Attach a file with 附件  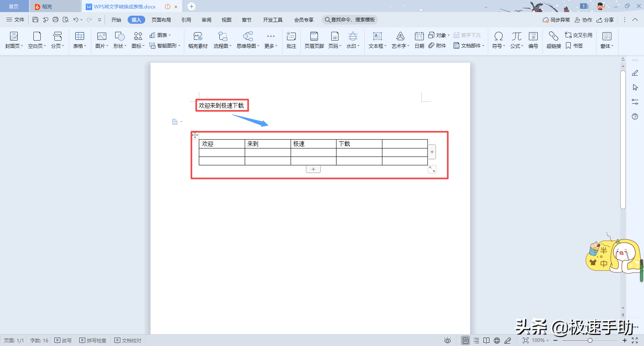[437, 46]
